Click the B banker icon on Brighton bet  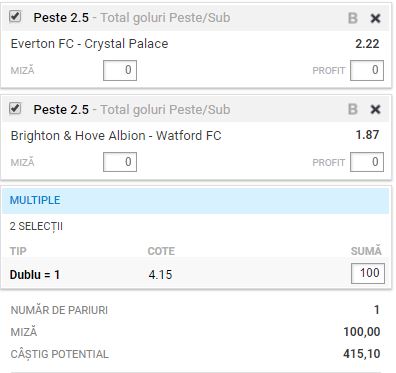point(353,109)
